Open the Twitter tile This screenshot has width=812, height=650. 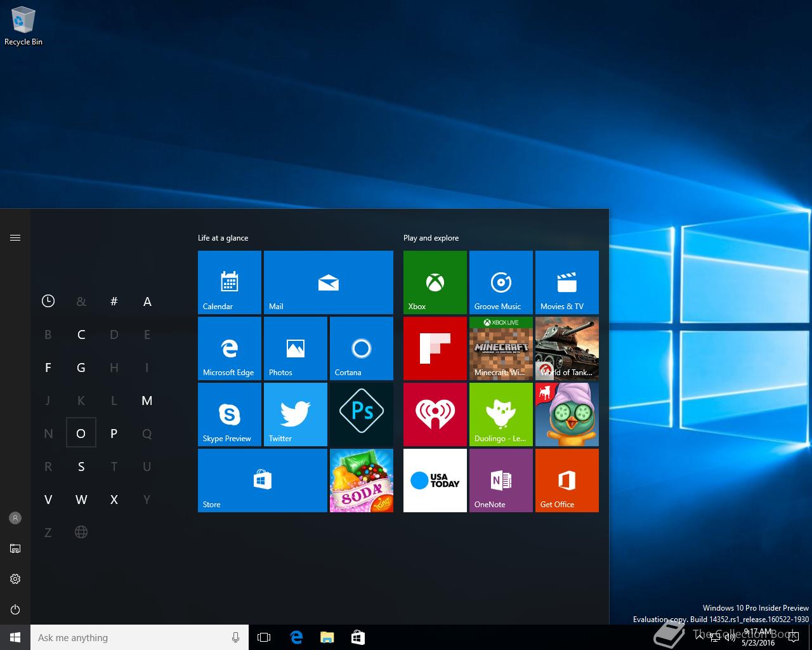[x=296, y=415]
